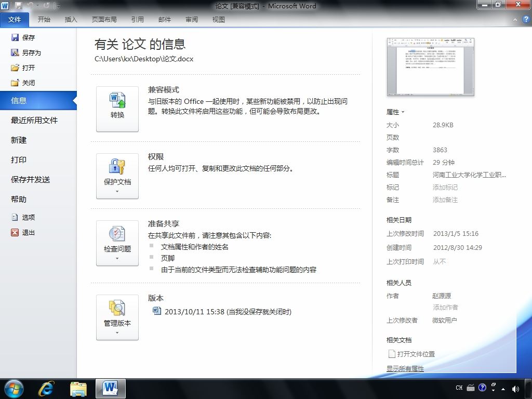Click author name 赵源源
532x399 pixels.
coord(442,296)
